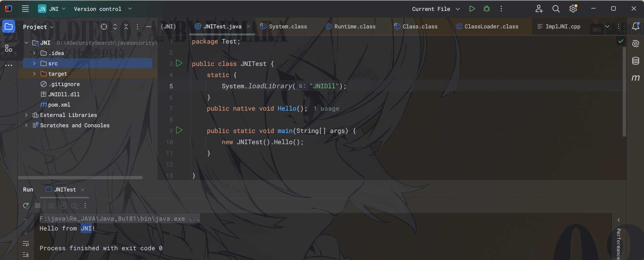Expand all items in Project tree

[x=115, y=27]
